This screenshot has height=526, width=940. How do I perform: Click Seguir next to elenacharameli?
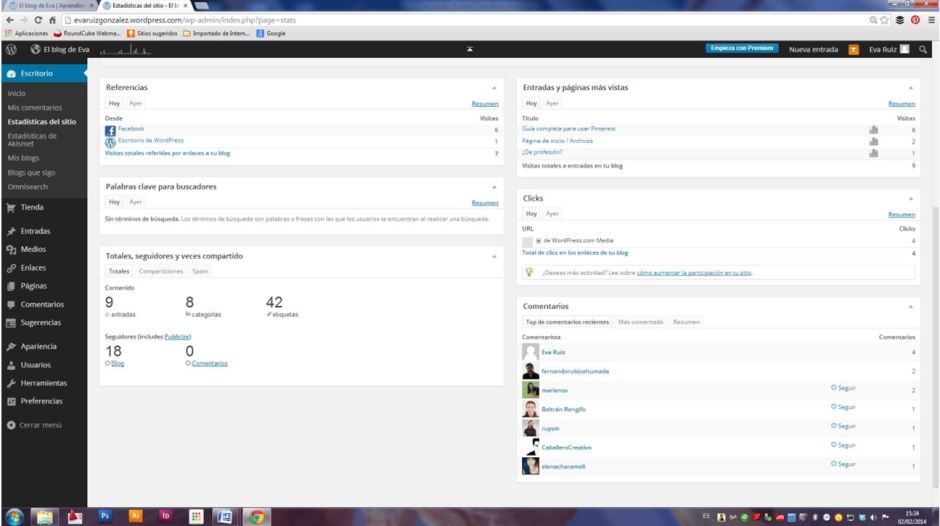pyautogui.click(x=843, y=464)
